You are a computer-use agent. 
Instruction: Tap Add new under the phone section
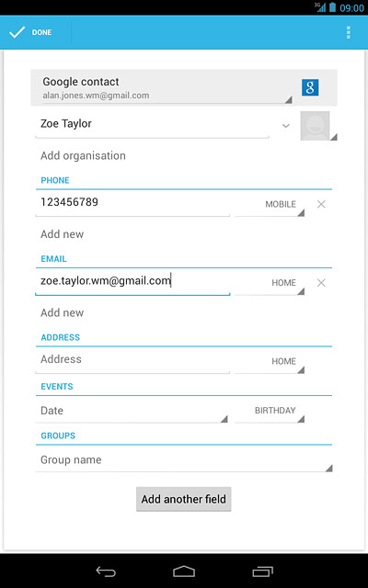coord(62,234)
